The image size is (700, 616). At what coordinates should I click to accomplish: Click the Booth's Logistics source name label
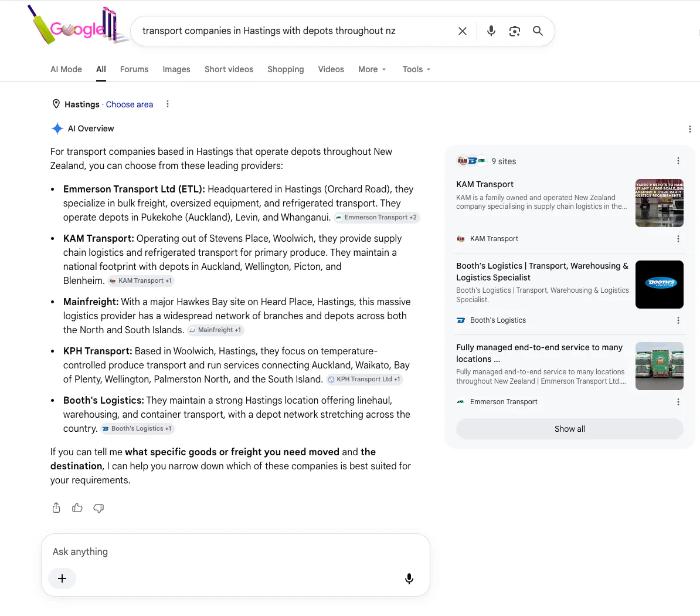pyautogui.click(x=498, y=320)
